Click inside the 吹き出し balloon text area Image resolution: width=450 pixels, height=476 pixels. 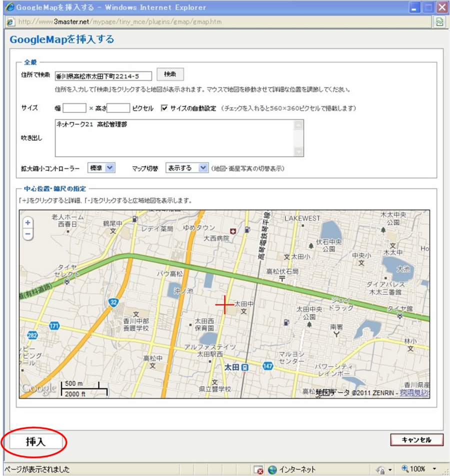point(174,138)
